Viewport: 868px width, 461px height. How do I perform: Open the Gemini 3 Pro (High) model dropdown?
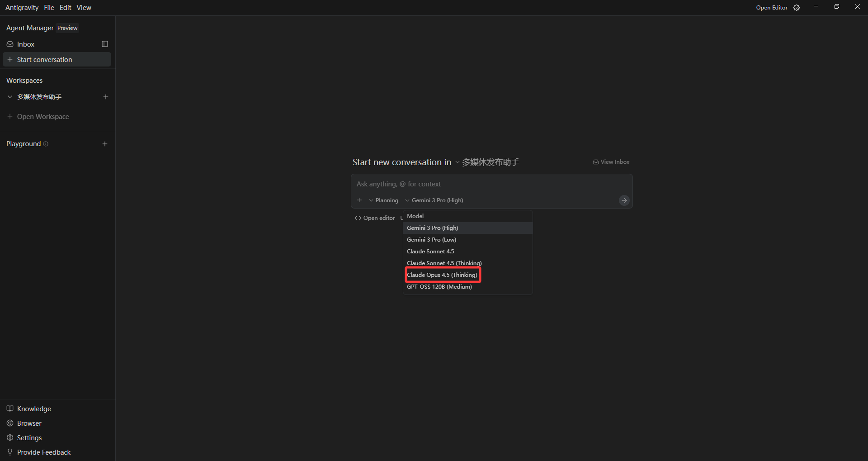434,200
